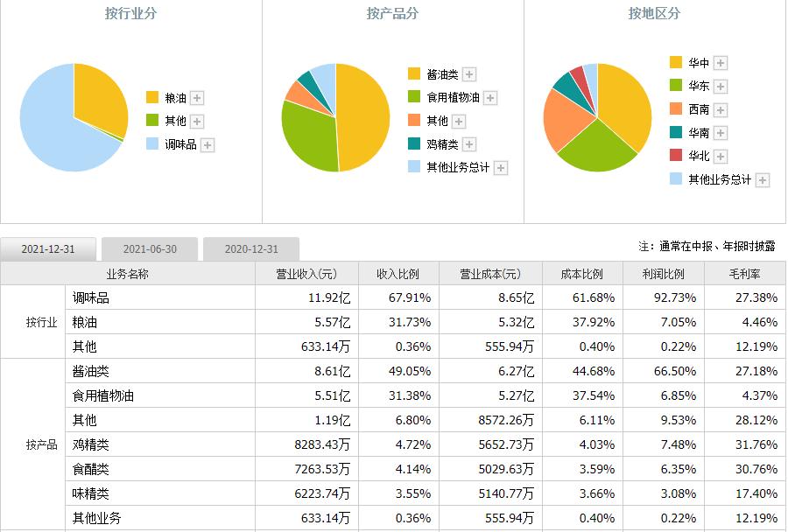Screen dimensions: 788x532
Task: Click the plus icon next to 华东
Action: pyautogui.click(x=721, y=86)
